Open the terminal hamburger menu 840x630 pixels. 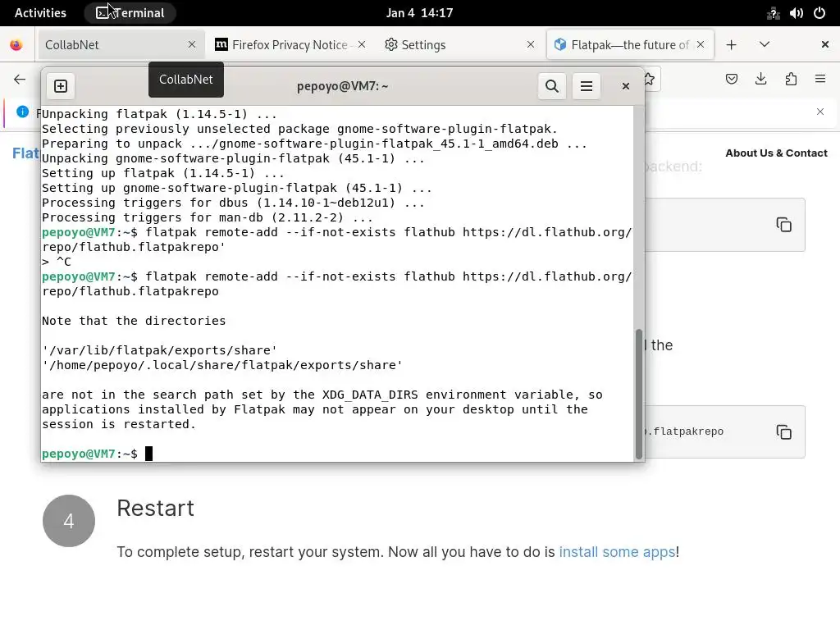coord(586,86)
